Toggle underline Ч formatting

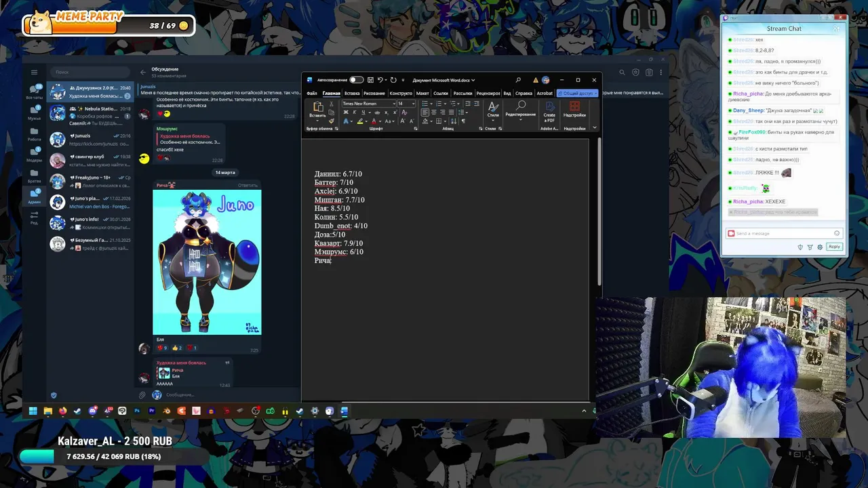[x=363, y=113]
